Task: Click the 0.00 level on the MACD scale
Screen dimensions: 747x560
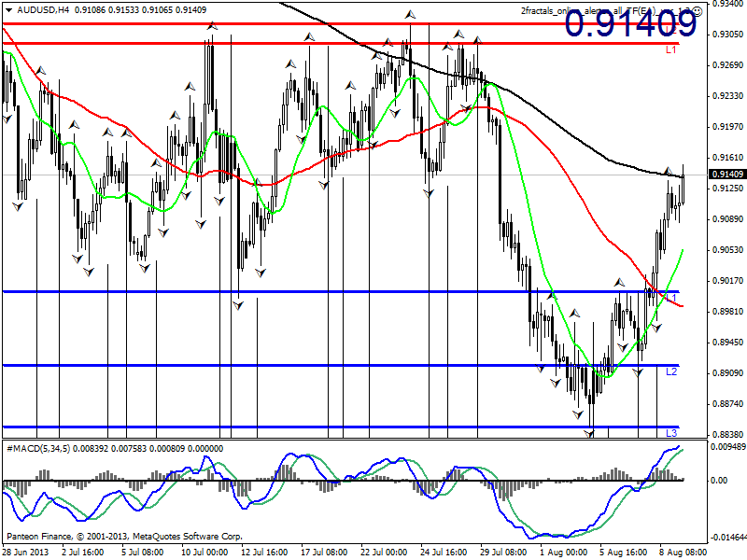Action: (720, 481)
